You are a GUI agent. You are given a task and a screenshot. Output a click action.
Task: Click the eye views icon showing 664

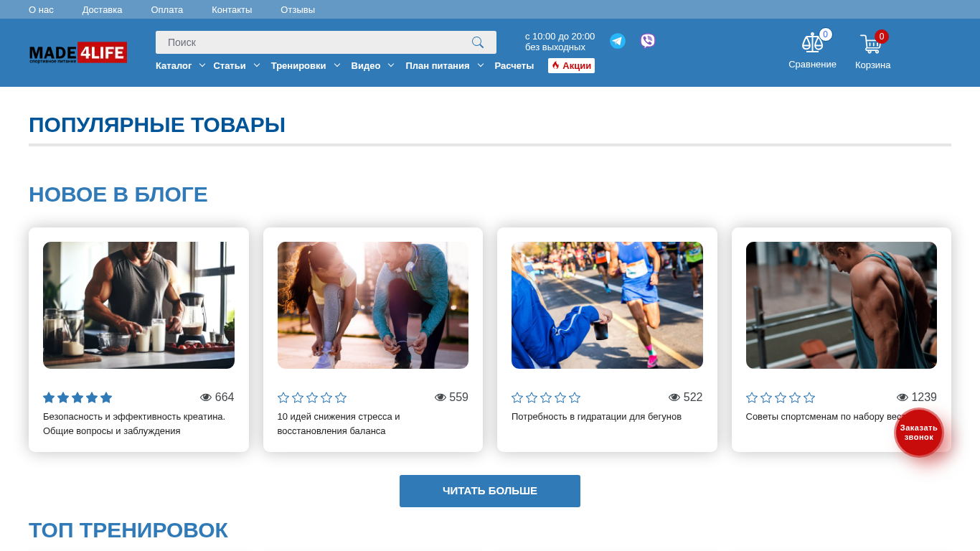[x=206, y=397]
